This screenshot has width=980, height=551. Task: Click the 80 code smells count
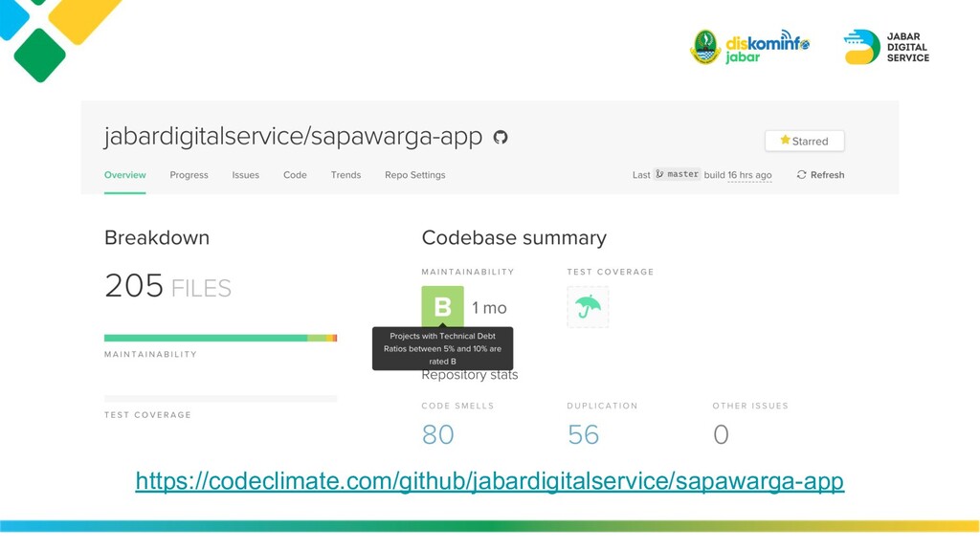point(437,434)
